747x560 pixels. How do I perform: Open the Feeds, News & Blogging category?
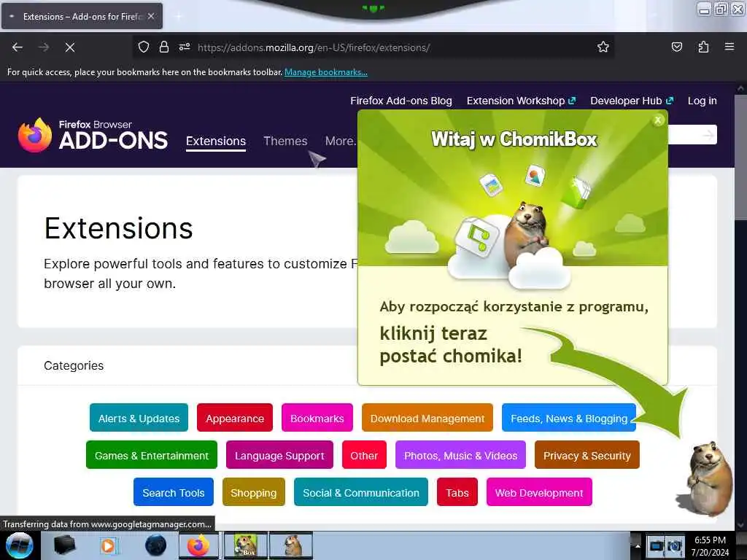coord(569,418)
